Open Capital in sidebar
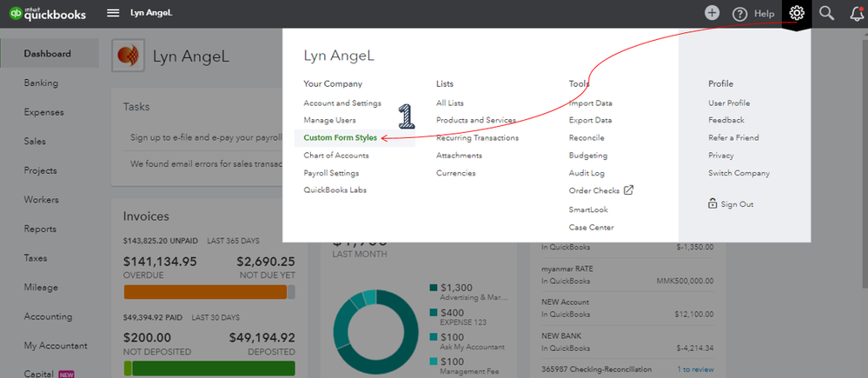The width and height of the screenshot is (868, 378). 39,374
